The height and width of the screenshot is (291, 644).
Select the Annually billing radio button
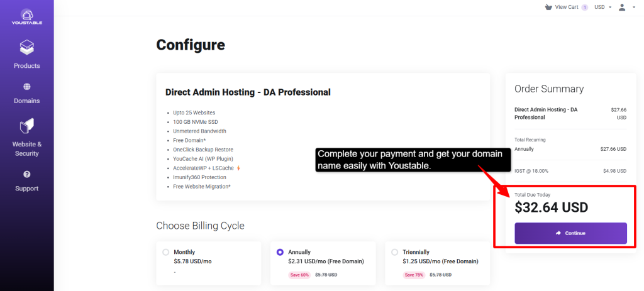[280, 252]
